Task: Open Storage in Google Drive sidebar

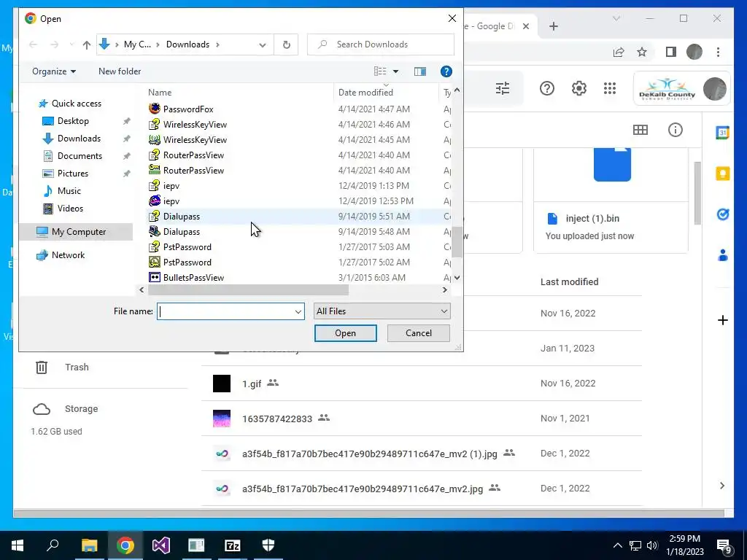Action: 81,409
